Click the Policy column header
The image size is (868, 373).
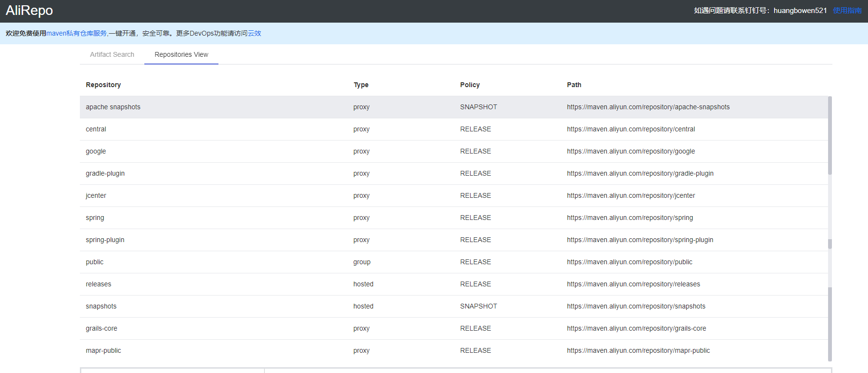pos(470,85)
